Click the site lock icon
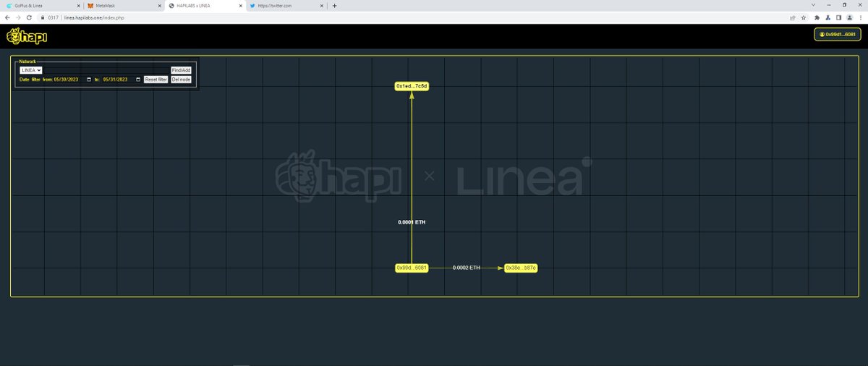Image resolution: width=868 pixels, height=366 pixels. tap(43, 17)
